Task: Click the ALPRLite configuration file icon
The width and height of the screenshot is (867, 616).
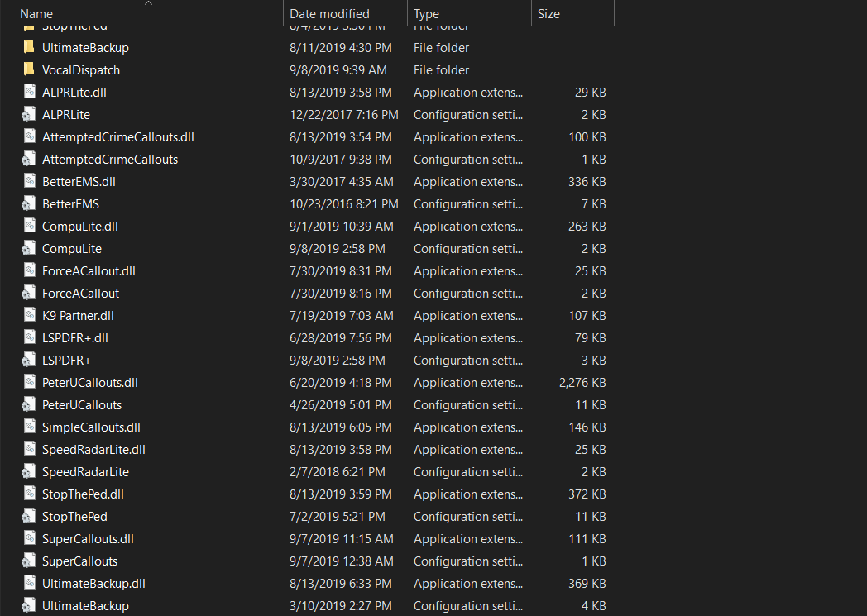Action: (29, 114)
